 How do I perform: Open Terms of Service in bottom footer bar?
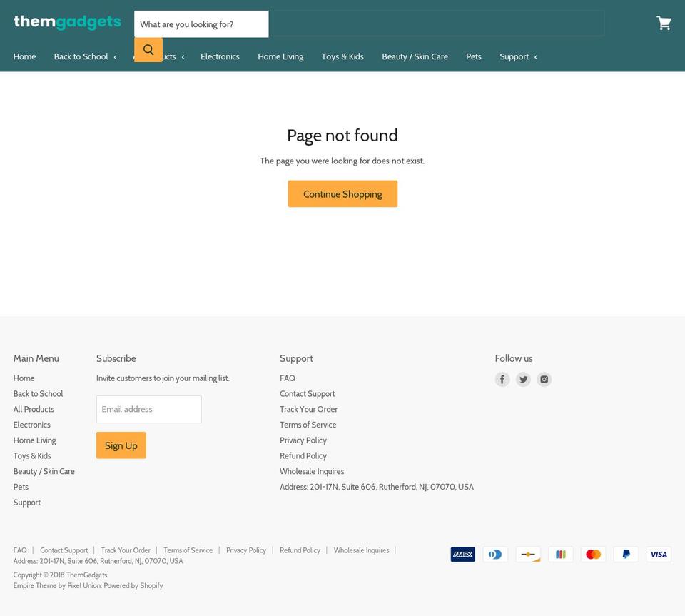pyautogui.click(x=188, y=550)
